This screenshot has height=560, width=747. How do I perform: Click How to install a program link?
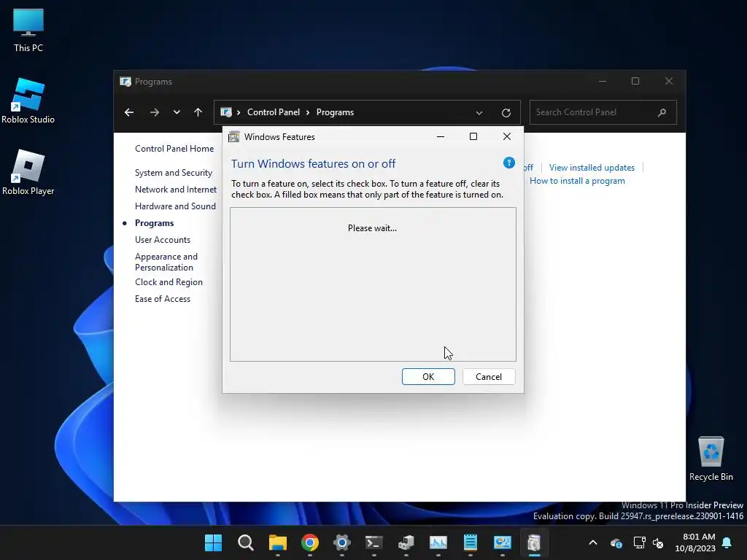click(x=577, y=181)
